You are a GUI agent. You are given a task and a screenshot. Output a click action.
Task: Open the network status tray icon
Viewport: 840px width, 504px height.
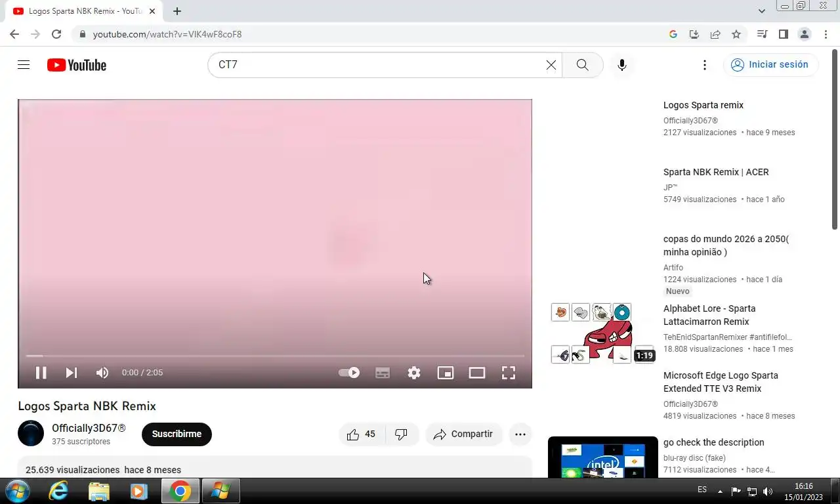[752, 491]
